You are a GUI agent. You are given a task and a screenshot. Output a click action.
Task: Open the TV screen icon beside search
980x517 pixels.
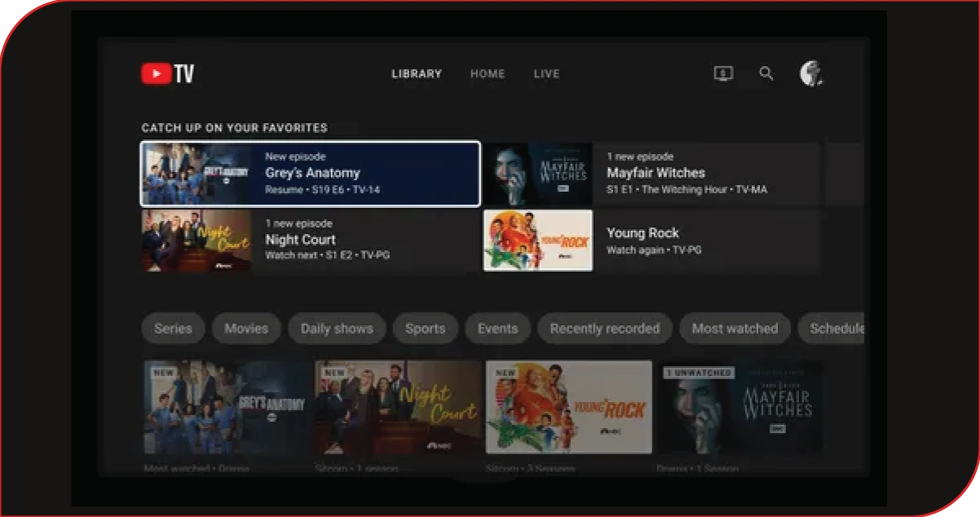[723, 73]
